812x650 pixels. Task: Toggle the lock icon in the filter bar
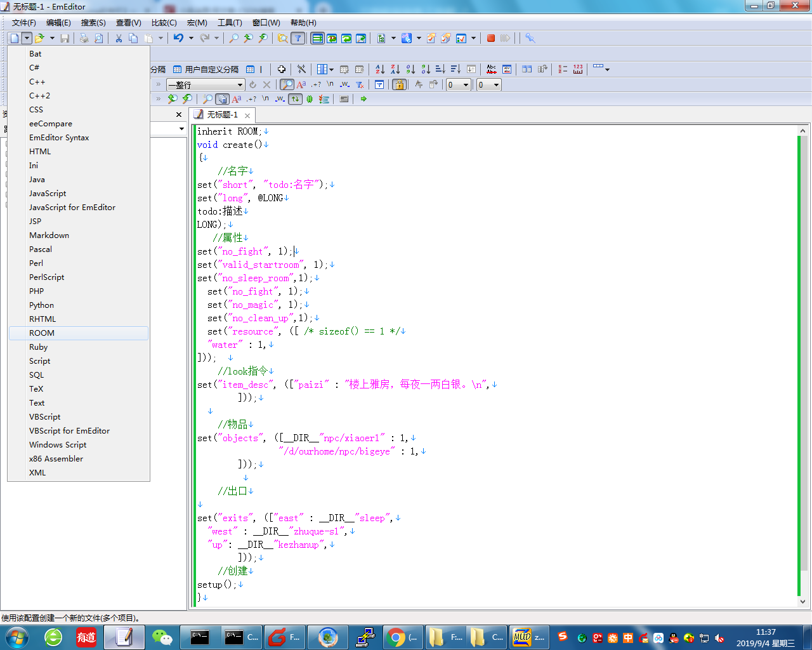[x=398, y=84]
